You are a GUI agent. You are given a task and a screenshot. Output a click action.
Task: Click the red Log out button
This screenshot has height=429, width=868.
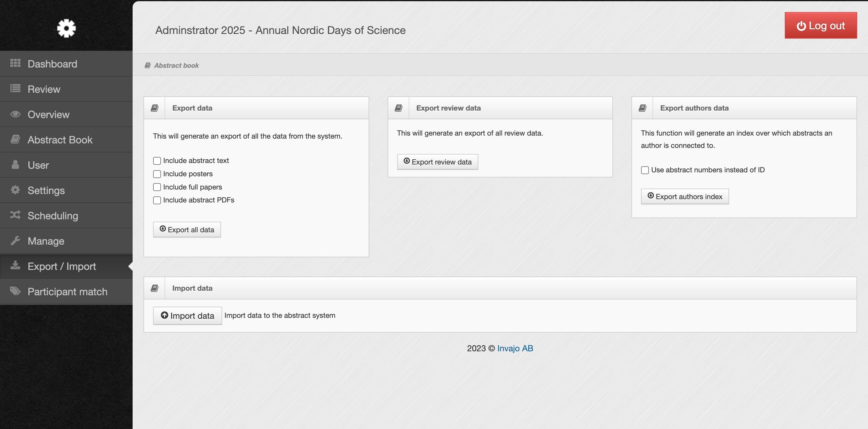(820, 26)
